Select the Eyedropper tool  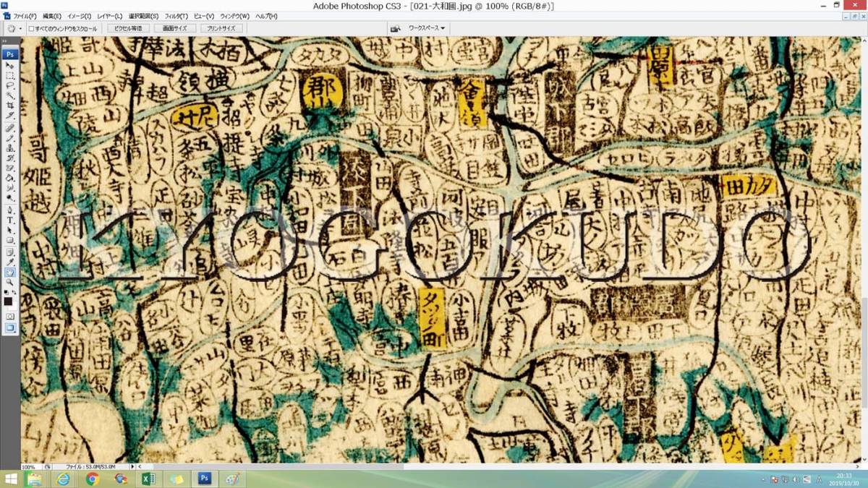pos(10,262)
